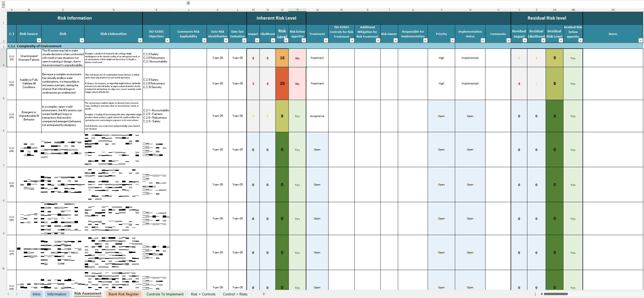
Task: Switch to the Intro sheet tab
Action: point(36,294)
